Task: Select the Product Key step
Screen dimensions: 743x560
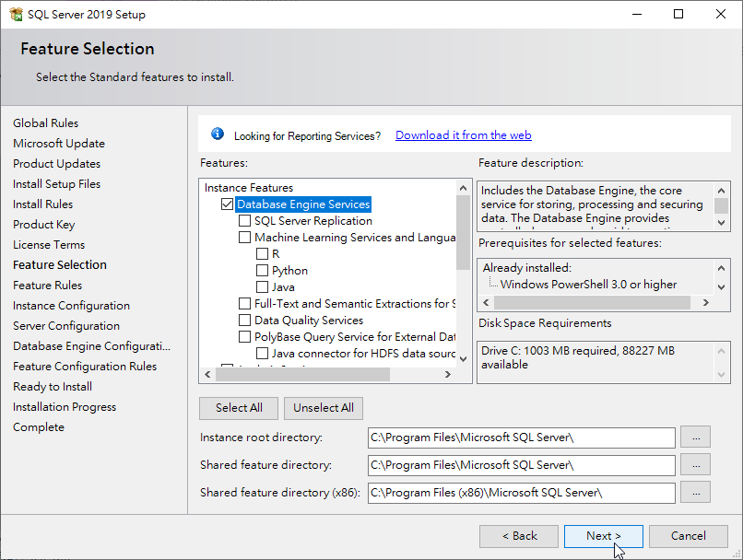Action: point(43,225)
